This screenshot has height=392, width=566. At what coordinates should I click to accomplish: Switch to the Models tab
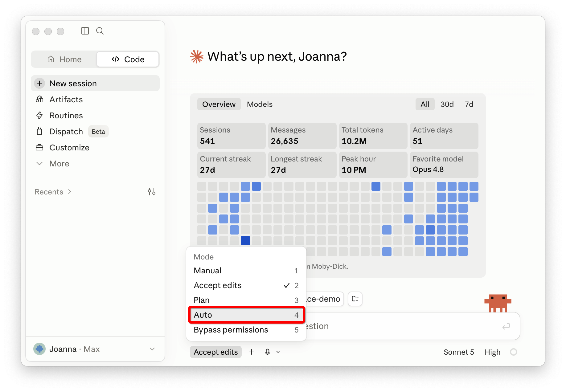(x=260, y=104)
